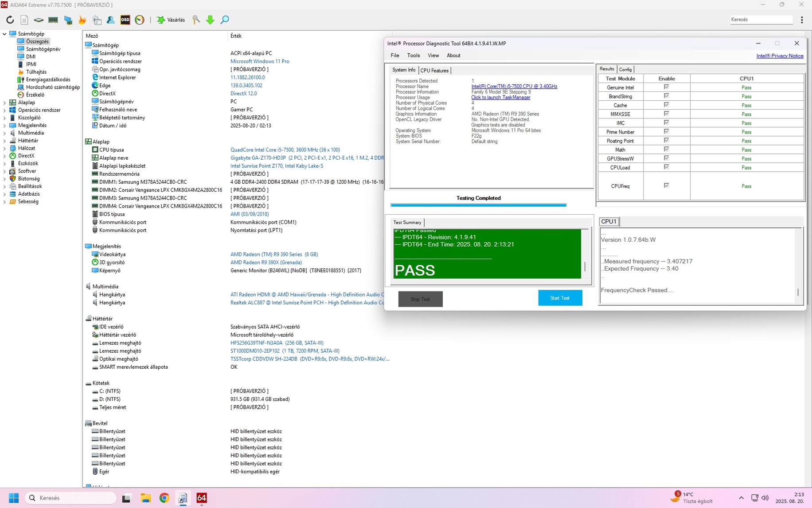Toggle the Genuine Intel enable checkbox
Viewport: 812px width, 508px height.
pyautogui.click(x=666, y=87)
